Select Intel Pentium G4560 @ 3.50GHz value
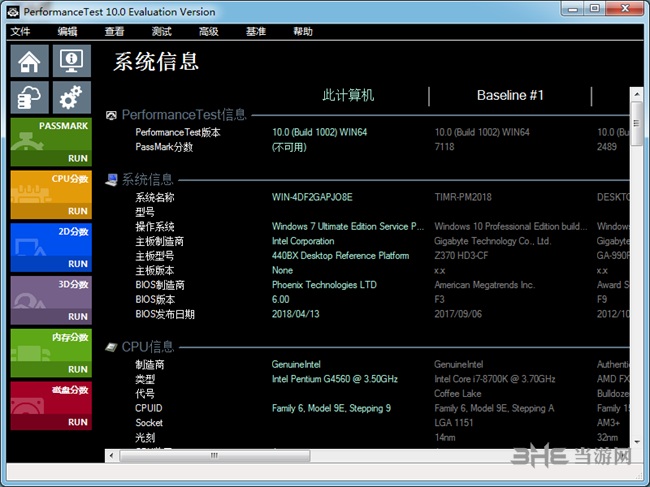Screen dimensions: 650x487 coord(335,379)
